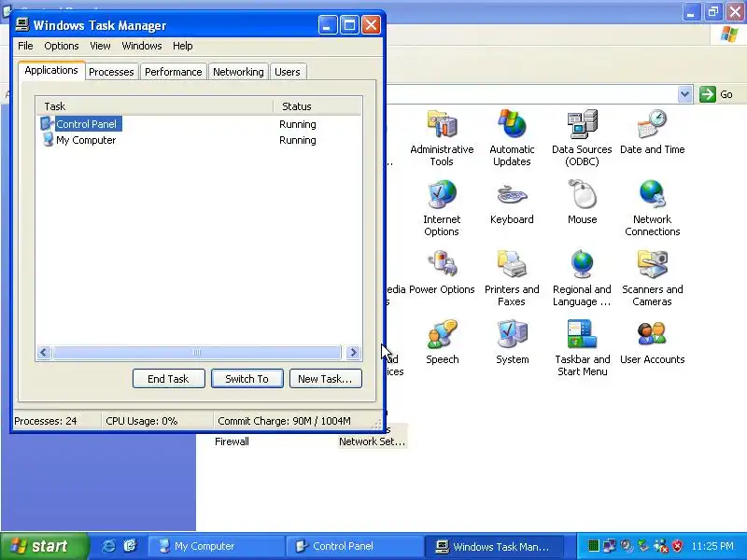Click the New Task... button
The height and width of the screenshot is (560, 747).
pyautogui.click(x=325, y=379)
